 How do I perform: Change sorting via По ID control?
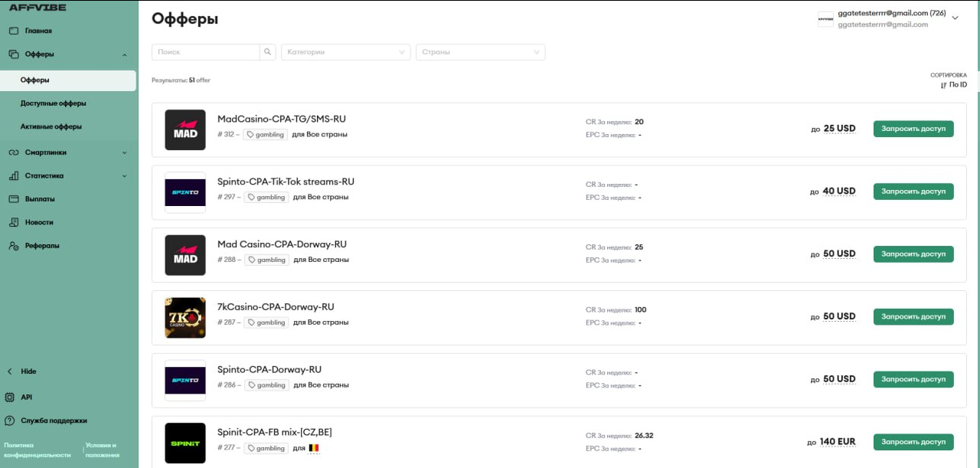(954, 84)
